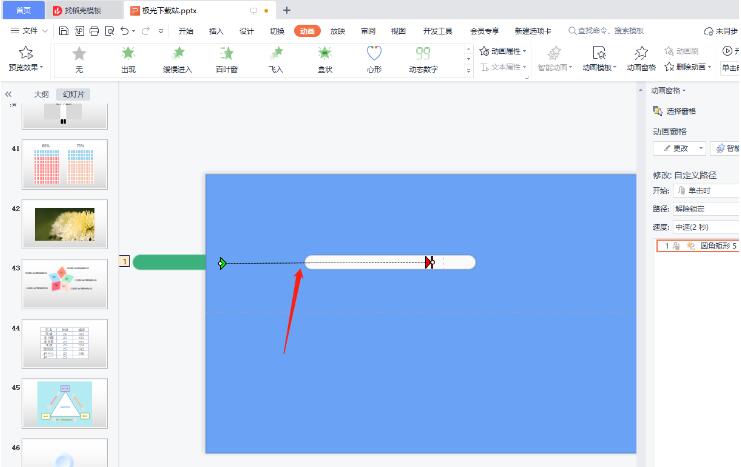The image size is (741, 467).
Task: Select the 盒状 (Box) animation effect
Action: pos(325,59)
